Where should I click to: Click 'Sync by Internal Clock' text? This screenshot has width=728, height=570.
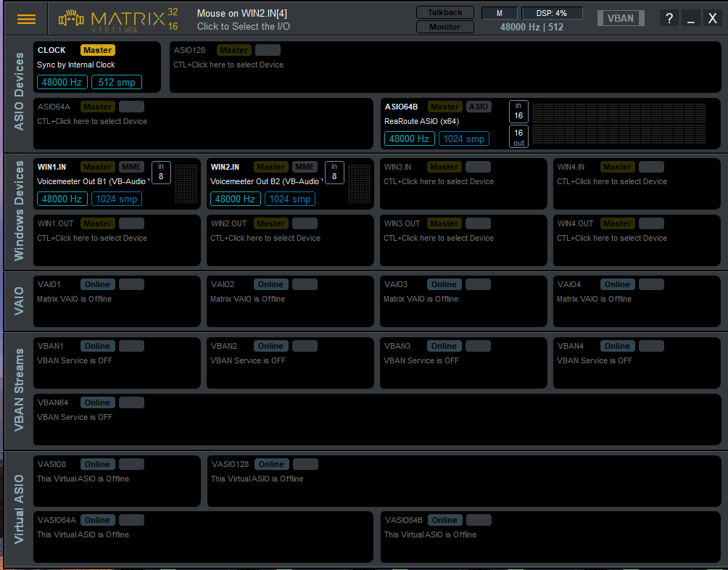(75, 65)
